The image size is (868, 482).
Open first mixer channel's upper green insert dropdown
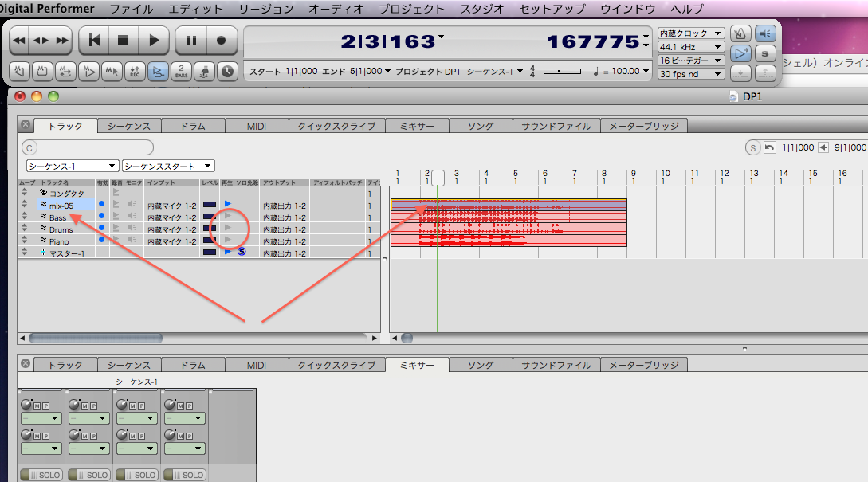(x=41, y=418)
